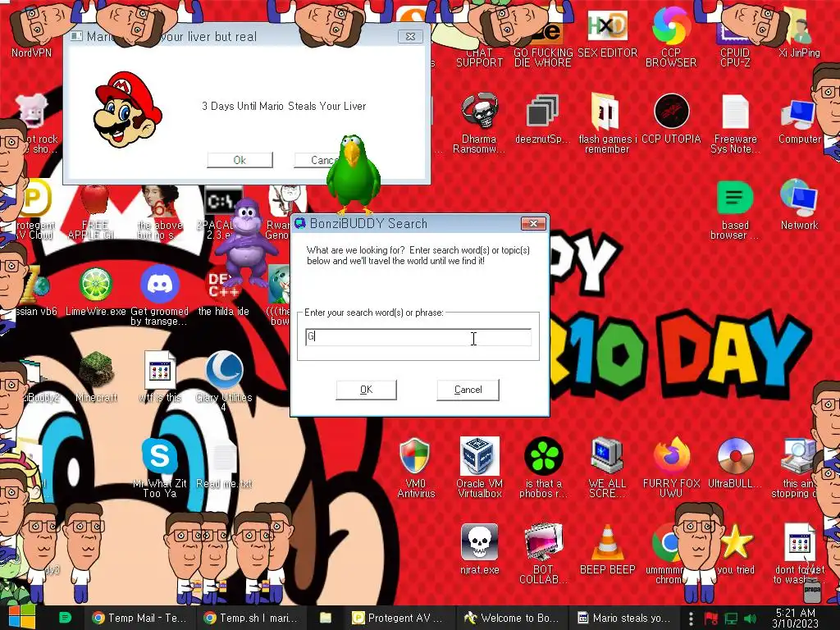Select the deeznutSp desktop icon
This screenshot has width=840, height=630.
tap(542, 119)
